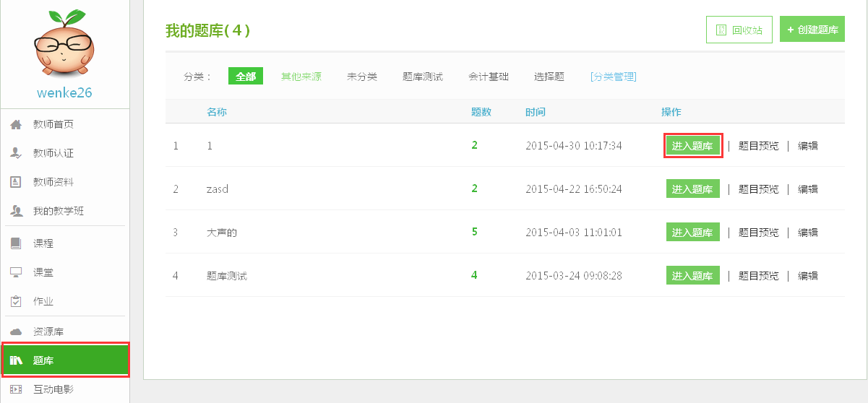Click the 作业 clipboard icon

pos(16,301)
